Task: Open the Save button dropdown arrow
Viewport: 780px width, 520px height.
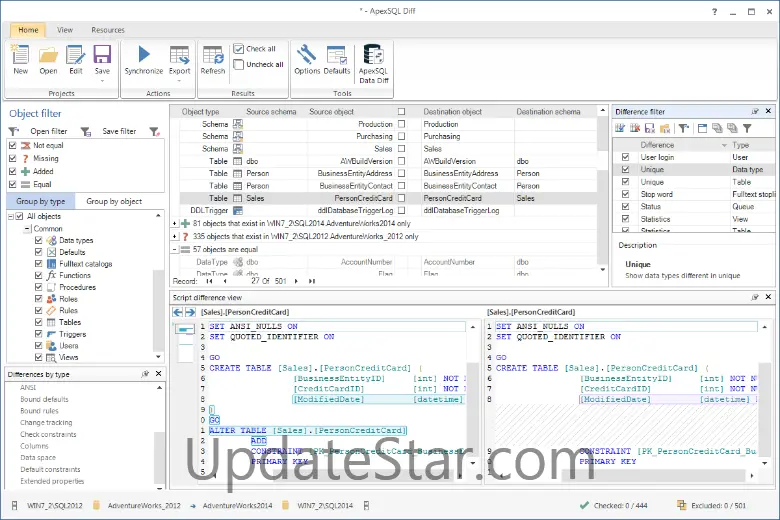Action: [102, 81]
